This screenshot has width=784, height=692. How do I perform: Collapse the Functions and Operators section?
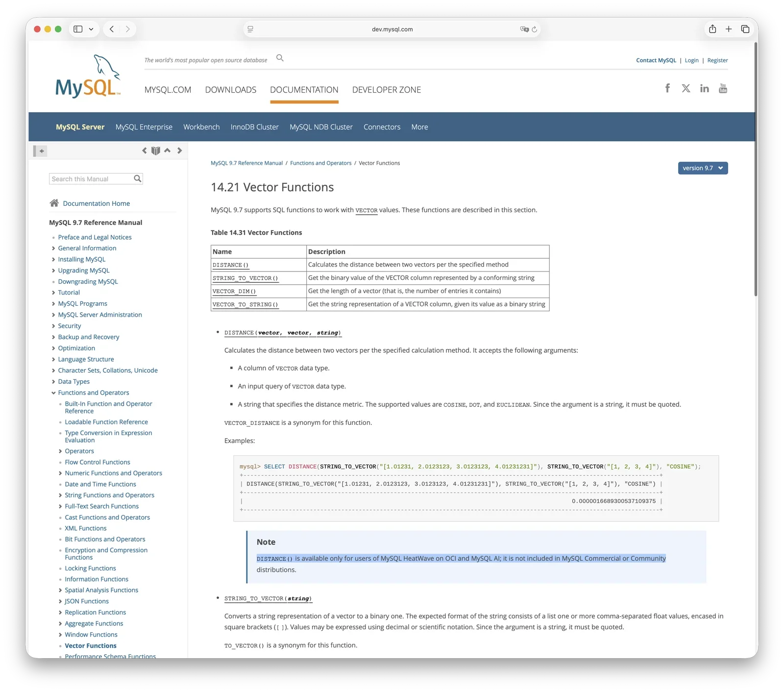(54, 393)
